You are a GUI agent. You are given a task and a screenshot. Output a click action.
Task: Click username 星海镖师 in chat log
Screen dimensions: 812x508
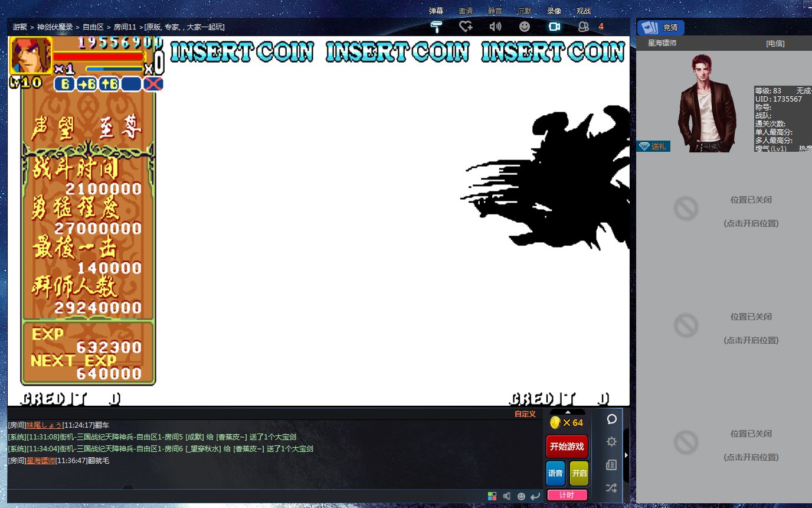tap(41, 461)
